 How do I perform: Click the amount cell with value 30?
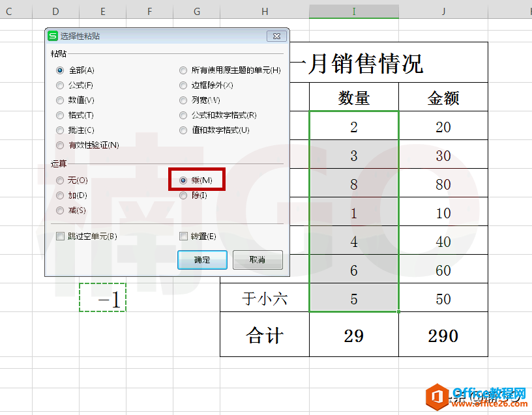coord(443,154)
